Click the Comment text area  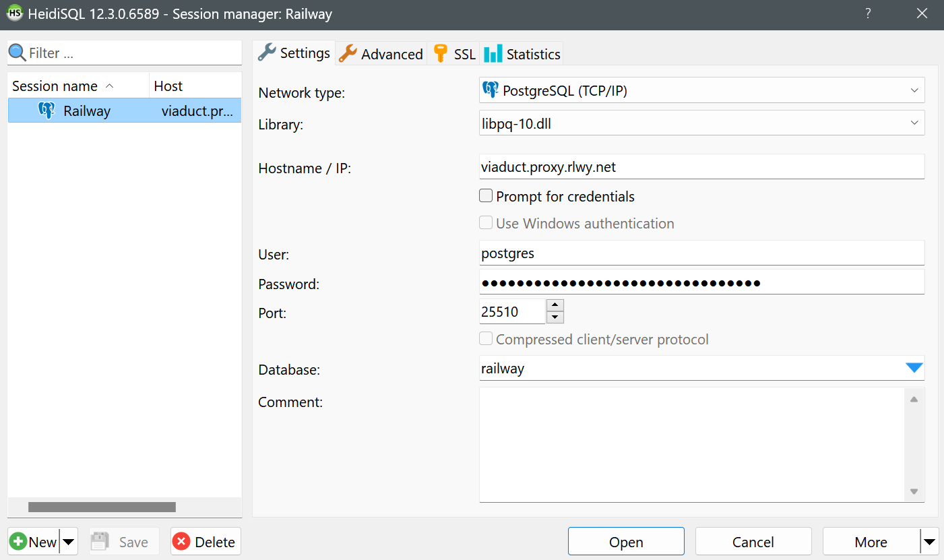tap(692, 445)
